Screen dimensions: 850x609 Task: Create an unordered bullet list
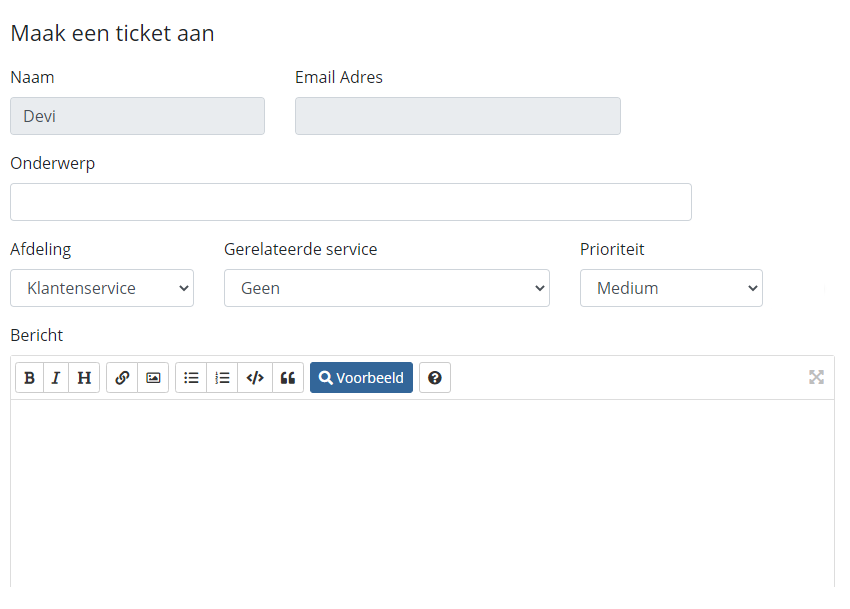pyautogui.click(x=191, y=377)
